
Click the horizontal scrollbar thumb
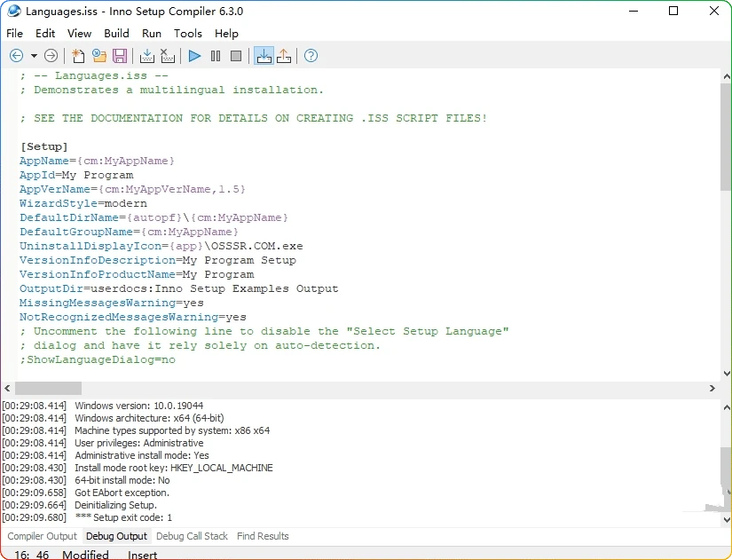(x=48, y=388)
